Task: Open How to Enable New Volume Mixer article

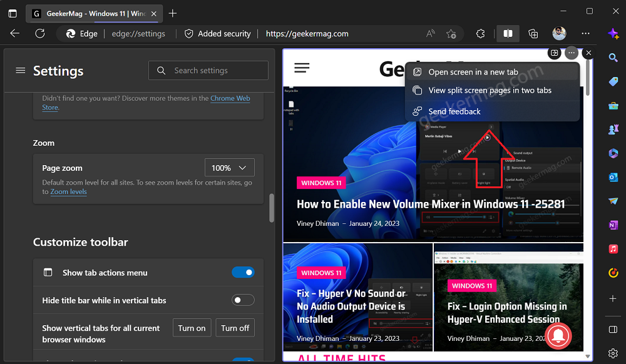Action: point(431,204)
